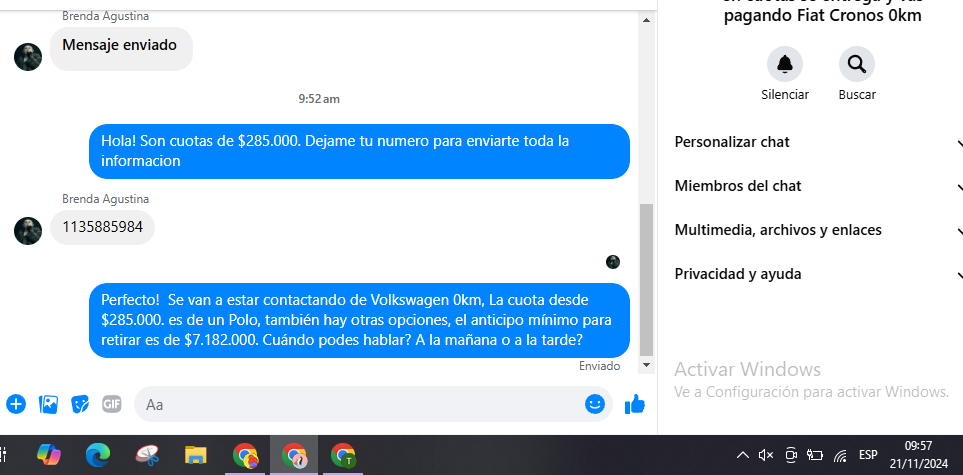Open Microsoft Edge from the taskbar
The height and width of the screenshot is (475, 963).
(98, 455)
